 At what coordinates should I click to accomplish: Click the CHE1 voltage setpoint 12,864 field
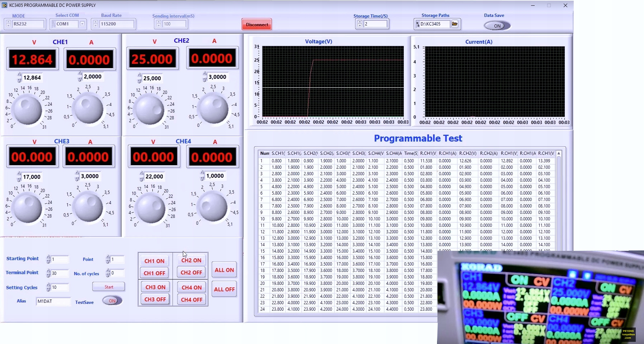pyautogui.click(x=32, y=77)
